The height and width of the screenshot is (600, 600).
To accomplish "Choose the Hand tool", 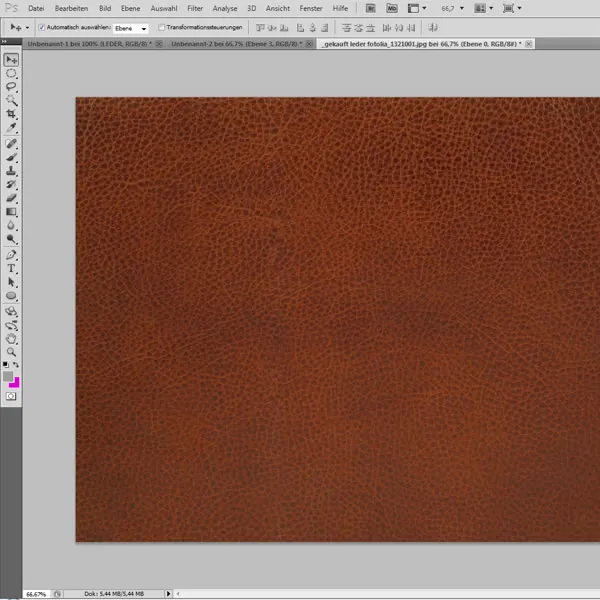I will click(x=12, y=338).
